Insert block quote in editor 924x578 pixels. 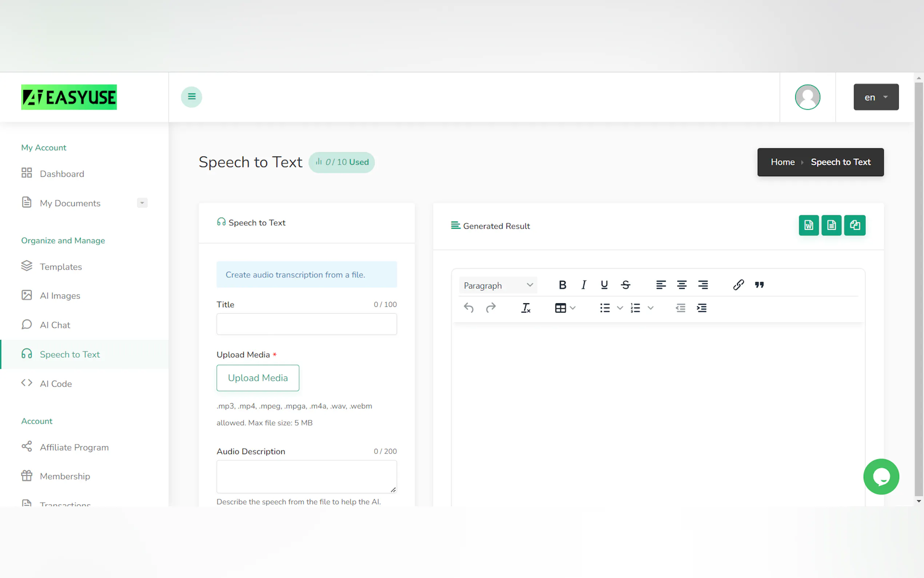759,285
